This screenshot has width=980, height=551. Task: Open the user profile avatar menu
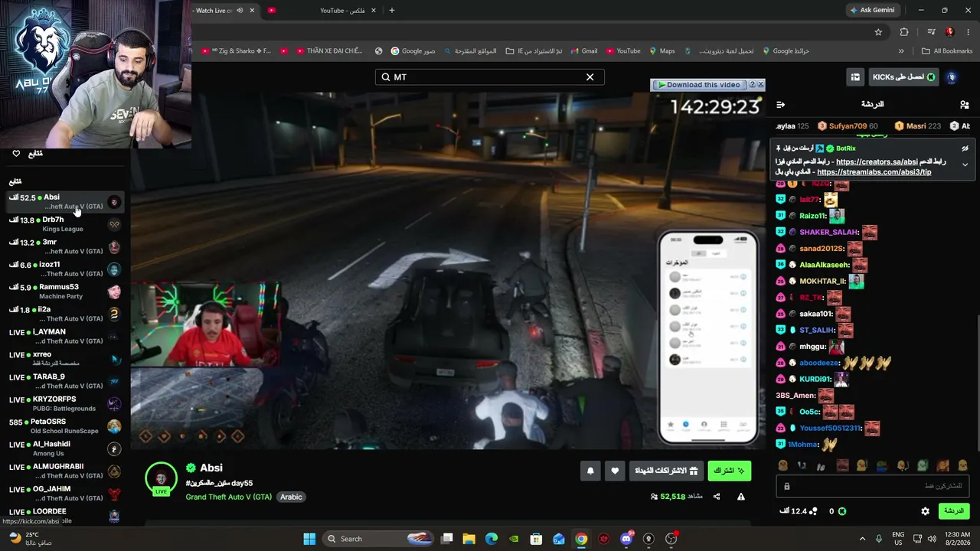point(952,77)
